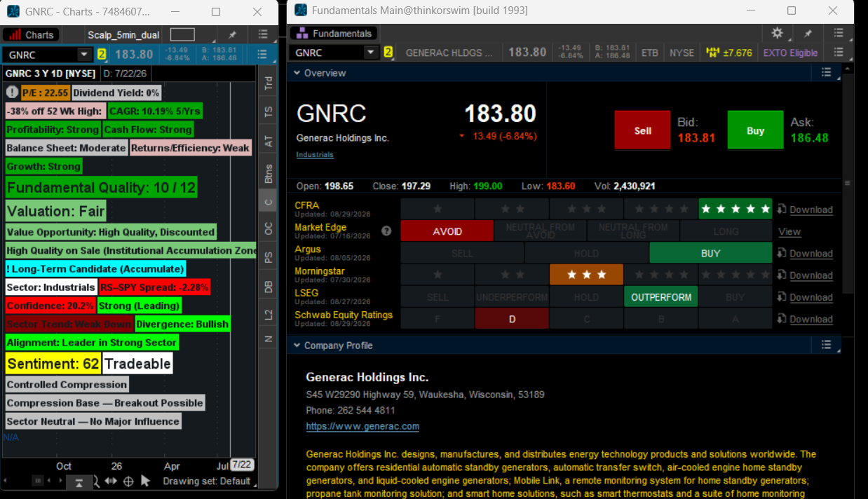
Task: Click 'Fundamental Quality: 10 / 12' label
Action: click(101, 187)
